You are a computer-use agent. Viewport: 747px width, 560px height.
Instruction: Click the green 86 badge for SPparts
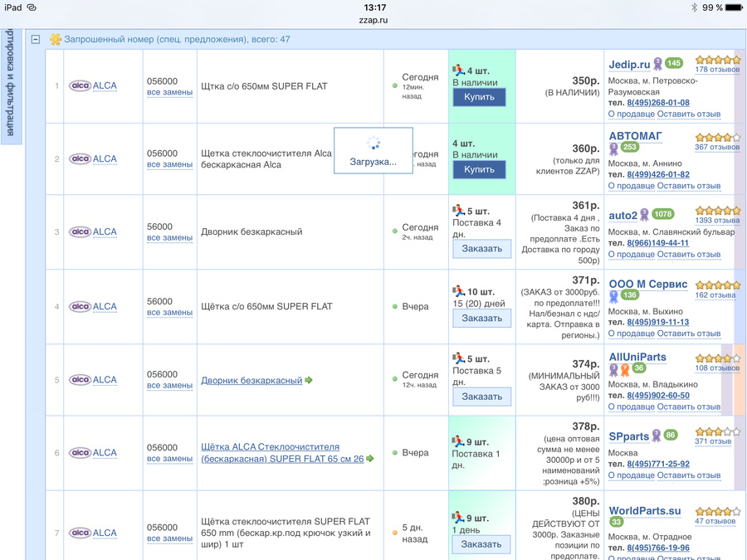pyautogui.click(x=671, y=435)
